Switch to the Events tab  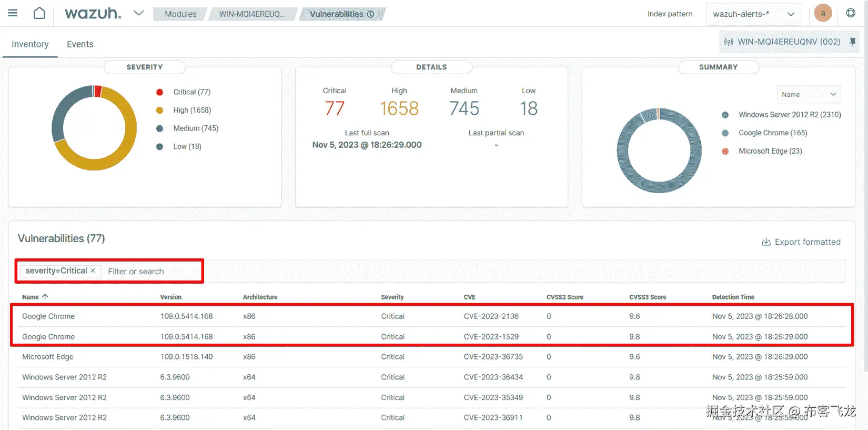(80, 44)
